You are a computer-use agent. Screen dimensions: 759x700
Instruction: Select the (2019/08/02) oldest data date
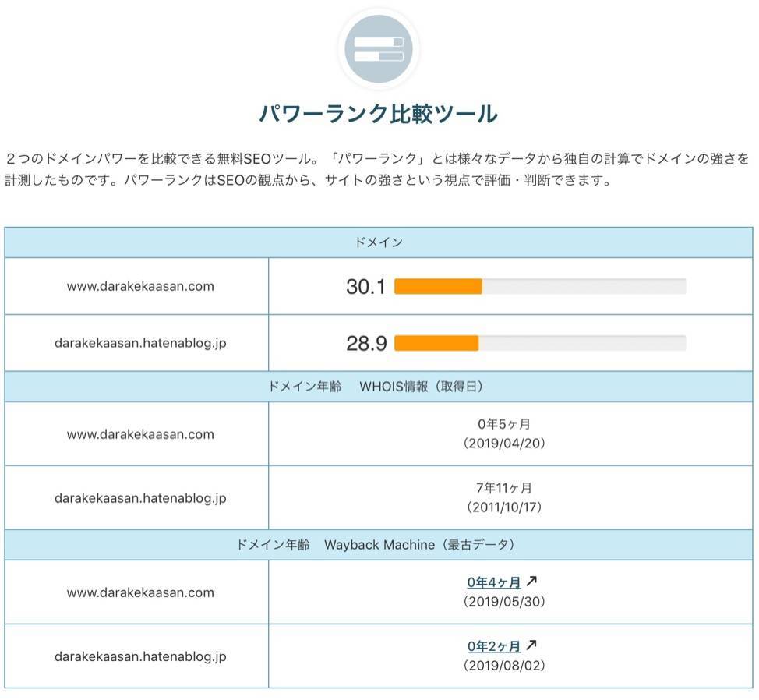click(504, 666)
